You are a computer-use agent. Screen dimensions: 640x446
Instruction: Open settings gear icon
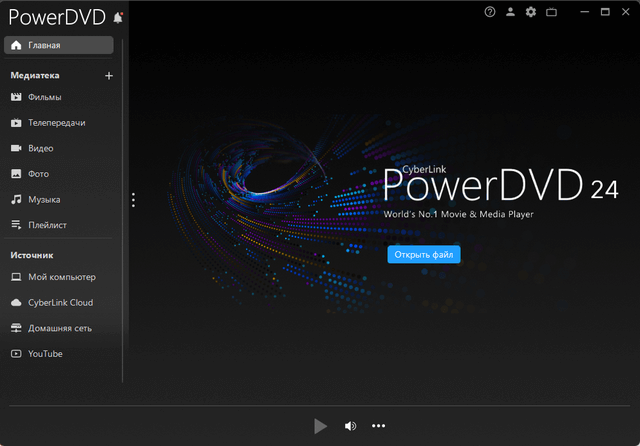[x=531, y=12]
